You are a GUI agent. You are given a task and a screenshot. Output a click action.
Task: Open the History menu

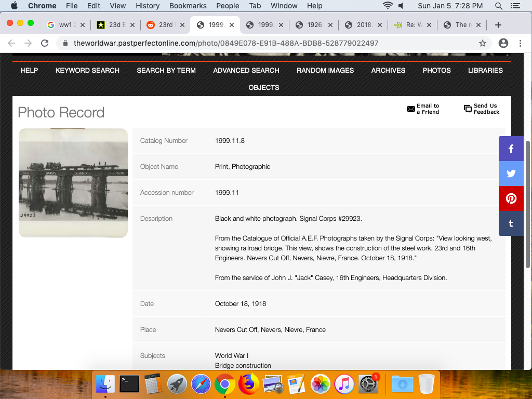click(x=148, y=6)
